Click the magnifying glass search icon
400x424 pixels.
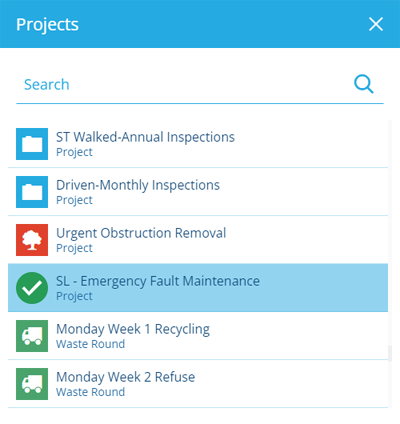(364, 84)
